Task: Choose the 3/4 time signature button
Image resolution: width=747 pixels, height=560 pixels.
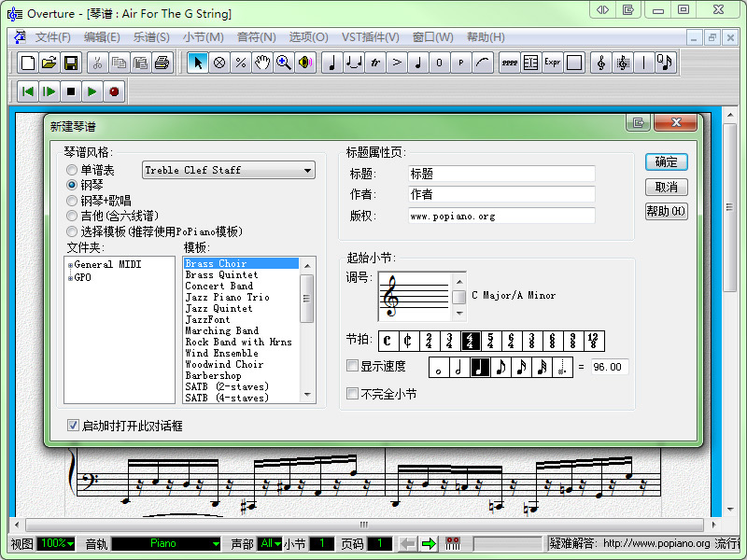Action: click(x=449, y=341)
